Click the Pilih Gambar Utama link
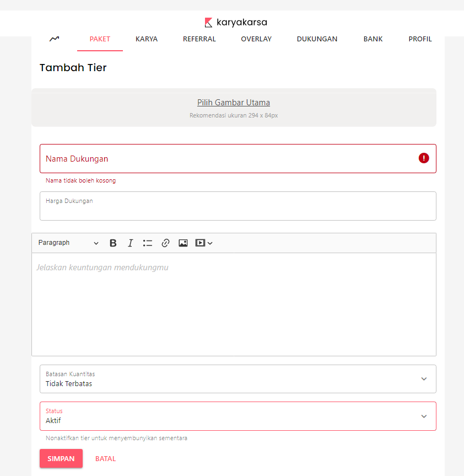Viewport: 464px width, 476px height. click(x=234, y=103)
